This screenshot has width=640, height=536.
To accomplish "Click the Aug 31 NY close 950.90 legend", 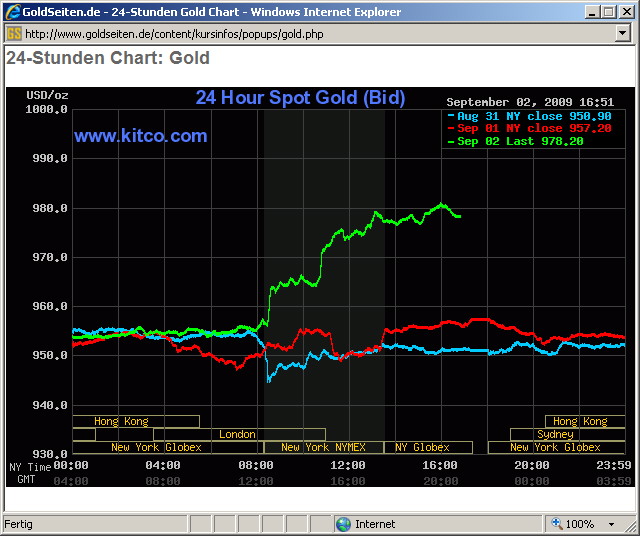I will coord(530,116).
